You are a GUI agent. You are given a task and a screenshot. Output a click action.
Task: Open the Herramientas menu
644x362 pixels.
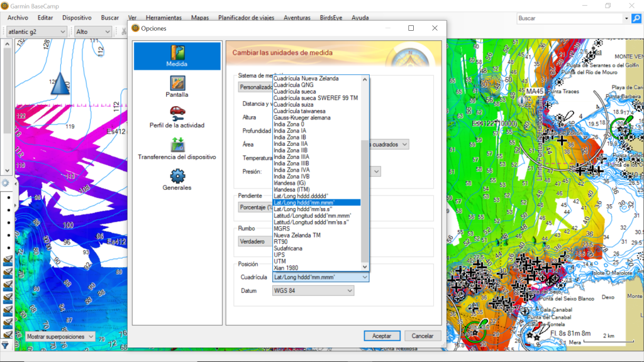[164, 18]
